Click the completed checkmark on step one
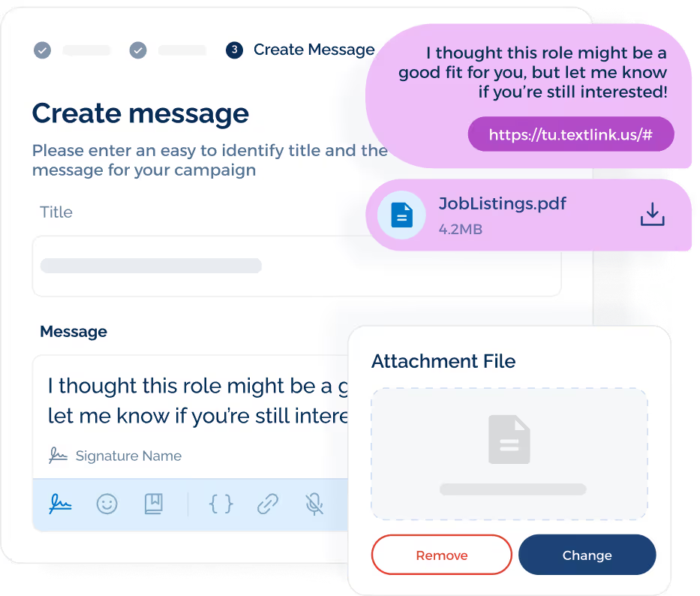This screenshot has width=700, height=596. click(42, 50)
